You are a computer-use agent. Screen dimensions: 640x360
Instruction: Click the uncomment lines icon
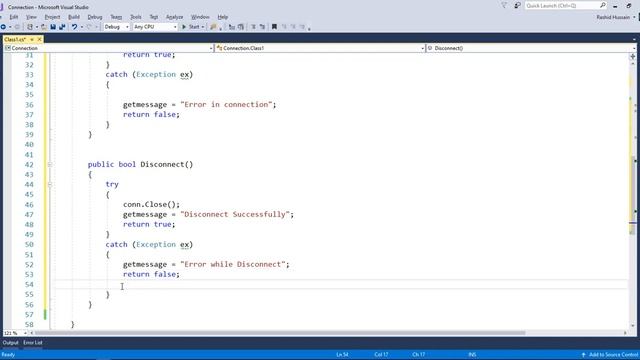point(262,27)
